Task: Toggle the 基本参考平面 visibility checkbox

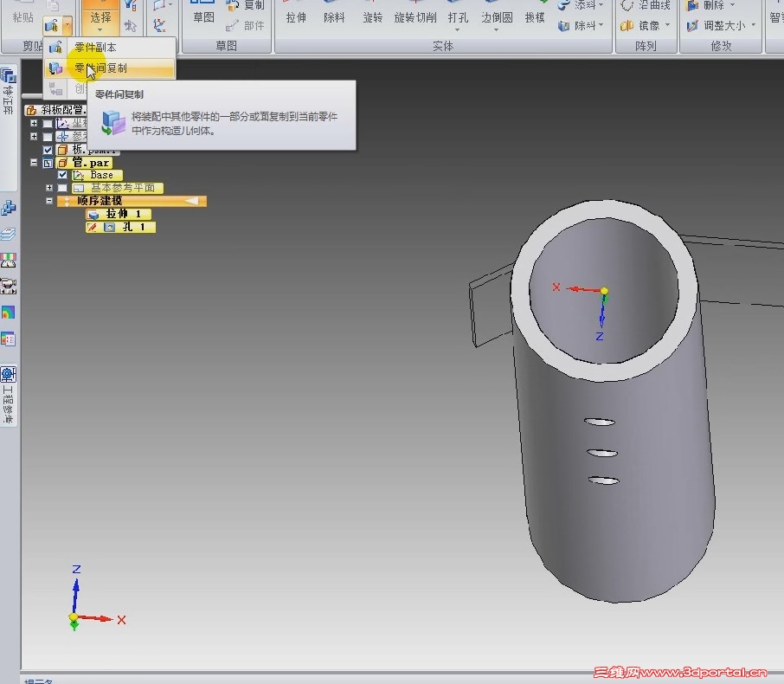Action: tap(62, 188)
